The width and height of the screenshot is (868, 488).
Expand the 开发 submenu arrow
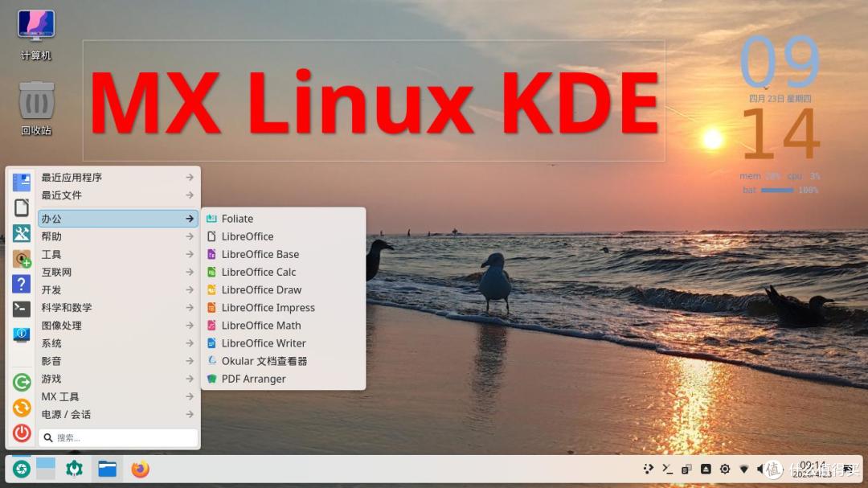pyautogui.click(x=190, y=289)
